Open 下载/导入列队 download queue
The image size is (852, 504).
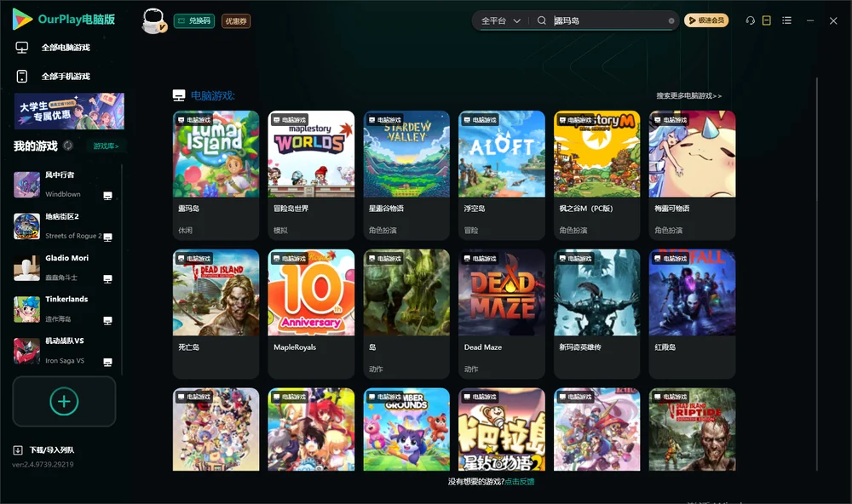[x=44, y=450]
